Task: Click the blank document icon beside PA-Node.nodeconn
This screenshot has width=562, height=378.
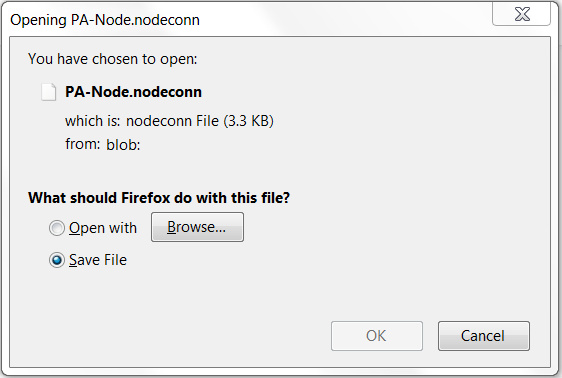Action: (x=48, y=92)
